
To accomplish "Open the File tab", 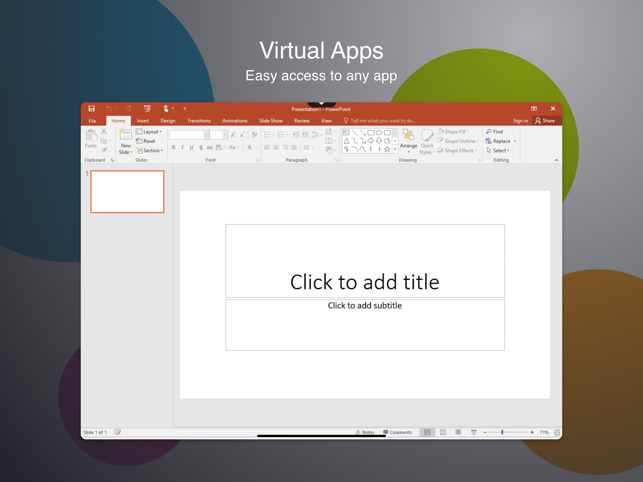I will (93, 121).
